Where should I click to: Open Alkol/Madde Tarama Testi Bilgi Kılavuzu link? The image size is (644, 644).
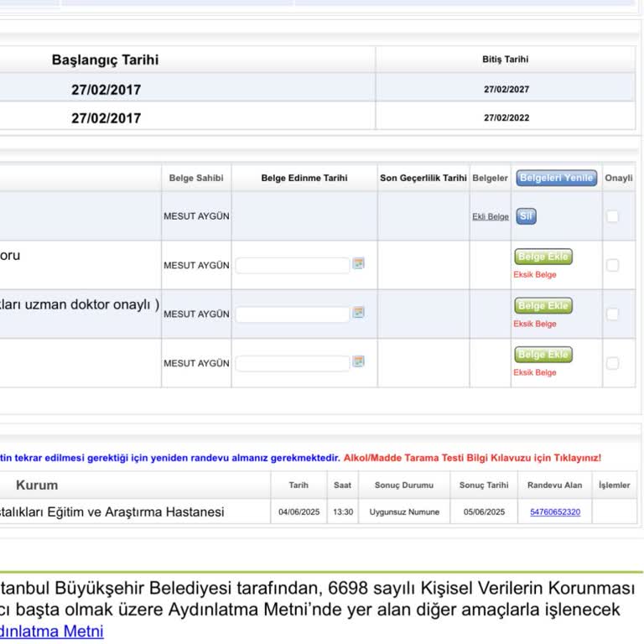coord(472,458)
